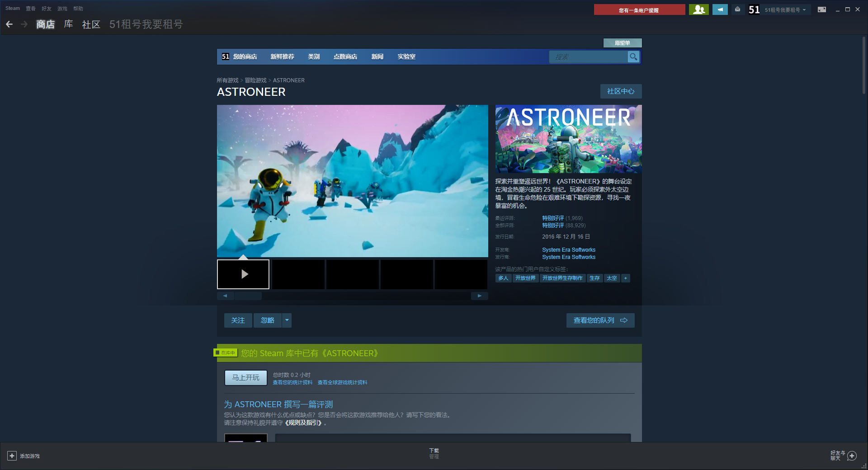
Task: Open the 帮助 menu
Action: (78, 9)
